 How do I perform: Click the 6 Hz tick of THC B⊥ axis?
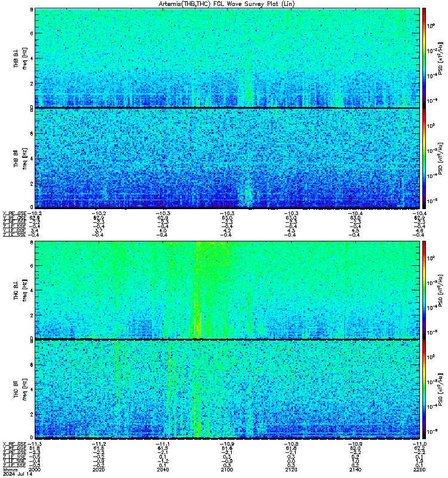(x=32, y=265)
